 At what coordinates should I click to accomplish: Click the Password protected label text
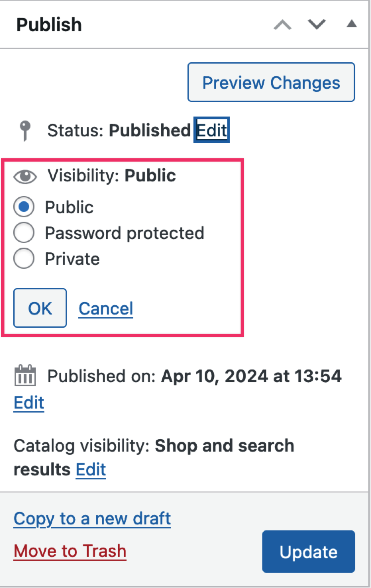pyautogui.click(x=125, y=233)
